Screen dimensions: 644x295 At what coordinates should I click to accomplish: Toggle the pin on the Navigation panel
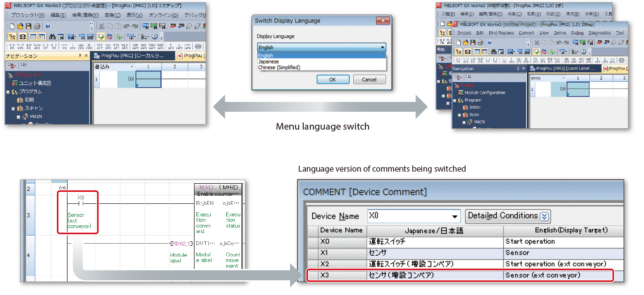coord(518,68)
